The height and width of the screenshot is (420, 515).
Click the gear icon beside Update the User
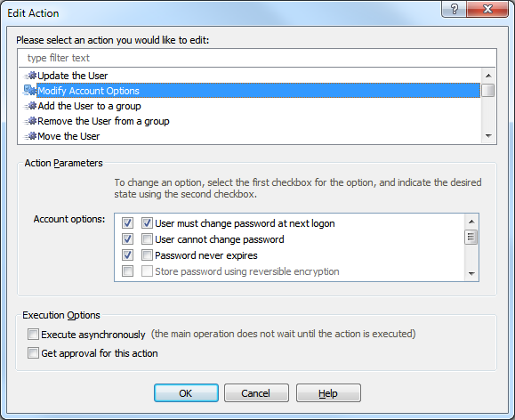pos(30,76)
